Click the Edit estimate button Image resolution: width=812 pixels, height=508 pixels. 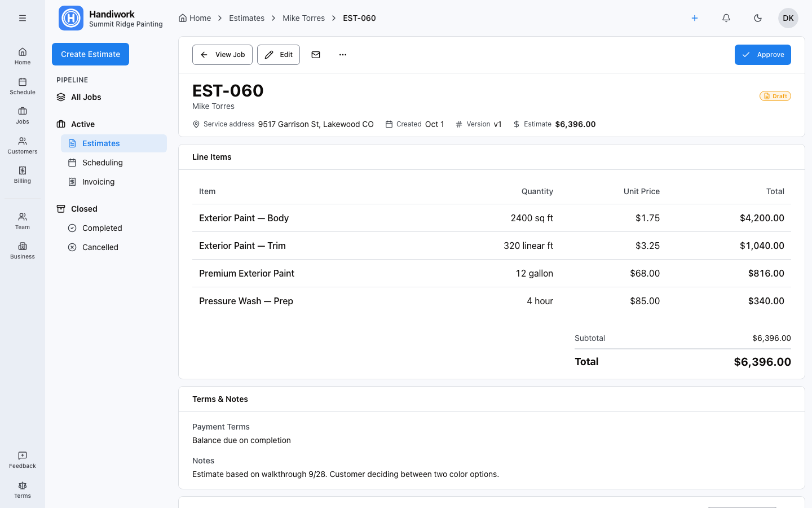coord(279,55)
